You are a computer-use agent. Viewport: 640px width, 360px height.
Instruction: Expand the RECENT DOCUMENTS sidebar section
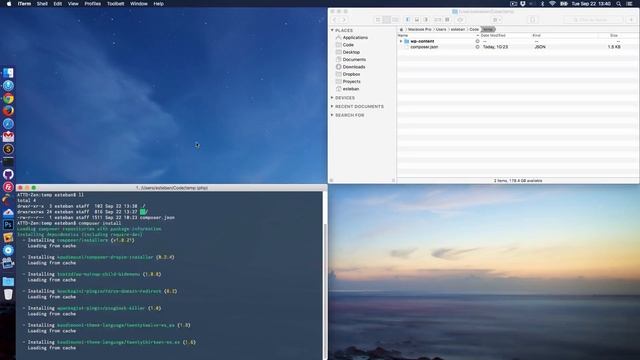[332, 107]
